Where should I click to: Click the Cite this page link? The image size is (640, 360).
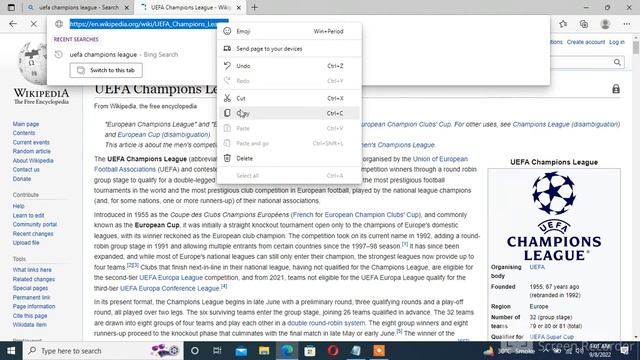click(x=30, y=316)
